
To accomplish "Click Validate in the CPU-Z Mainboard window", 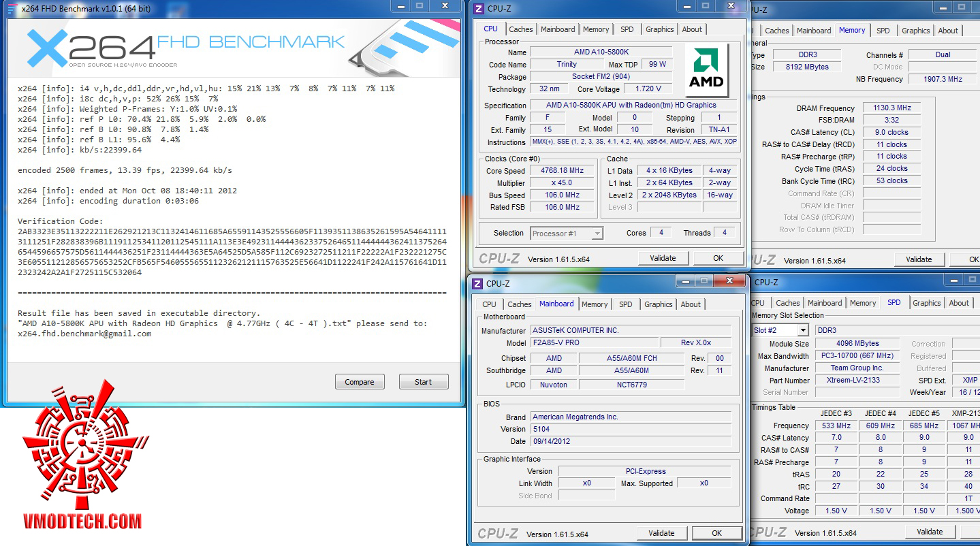I will tap(661, 533).
